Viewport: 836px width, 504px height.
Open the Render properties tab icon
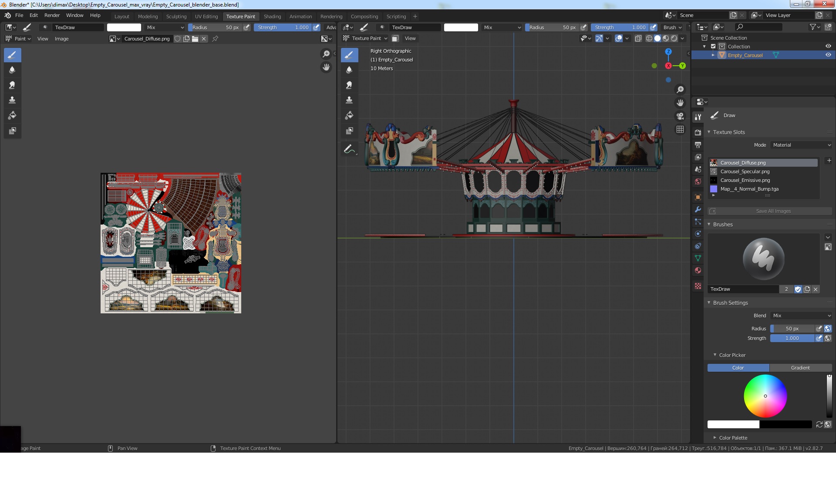(698, 132)
